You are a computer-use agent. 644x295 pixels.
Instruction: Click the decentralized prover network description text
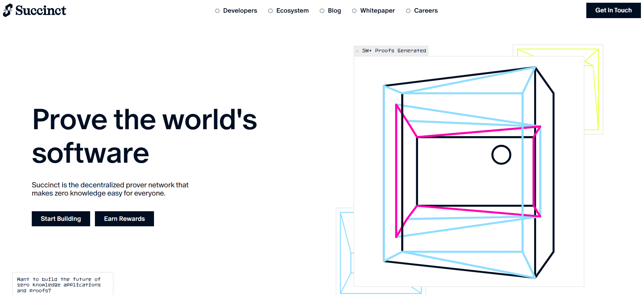[110, 189]
